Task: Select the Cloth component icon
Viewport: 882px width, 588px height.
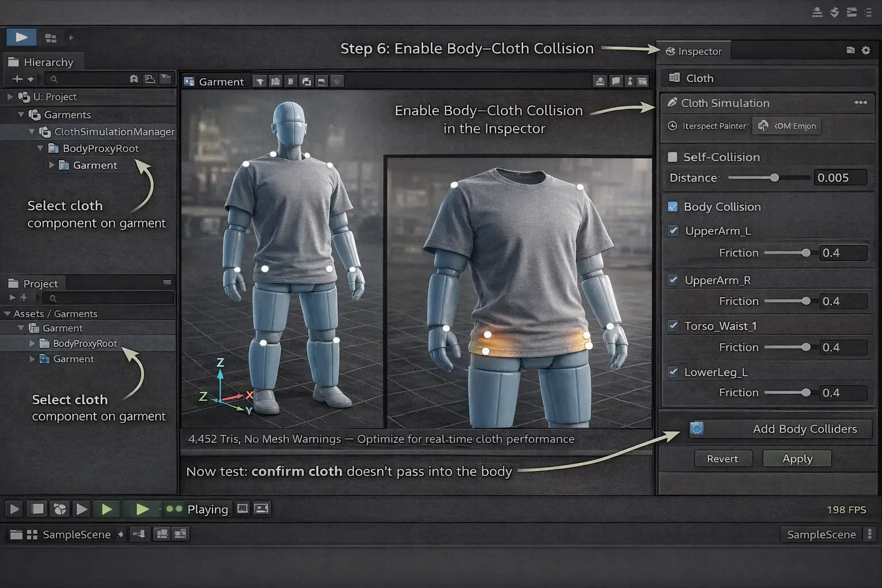Action: coord(674,78)
